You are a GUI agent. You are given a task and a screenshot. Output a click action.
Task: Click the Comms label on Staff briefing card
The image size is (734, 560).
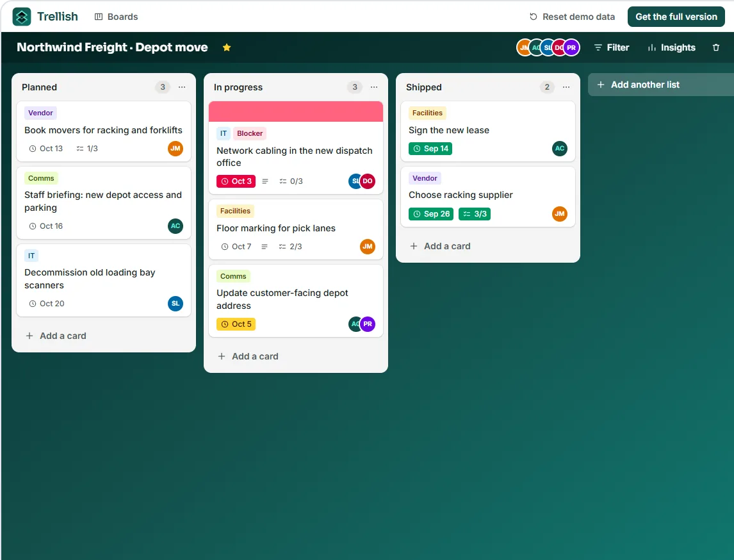click(41, 178)
